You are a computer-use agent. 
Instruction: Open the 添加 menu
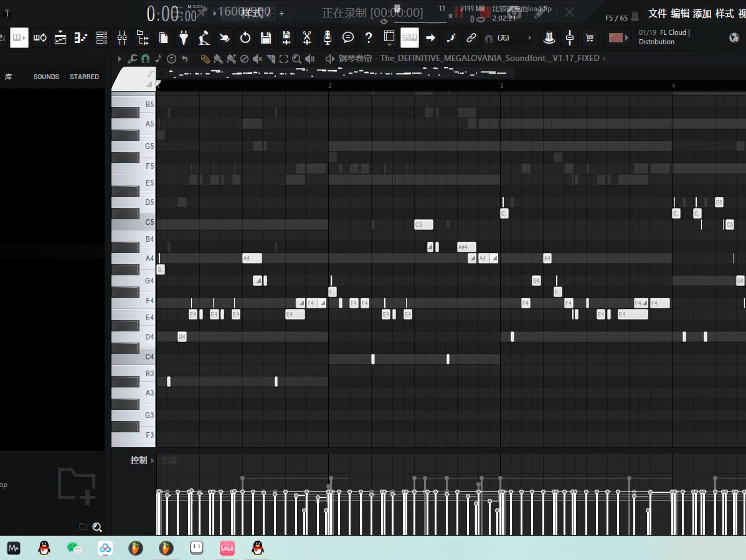coord(702,13)
